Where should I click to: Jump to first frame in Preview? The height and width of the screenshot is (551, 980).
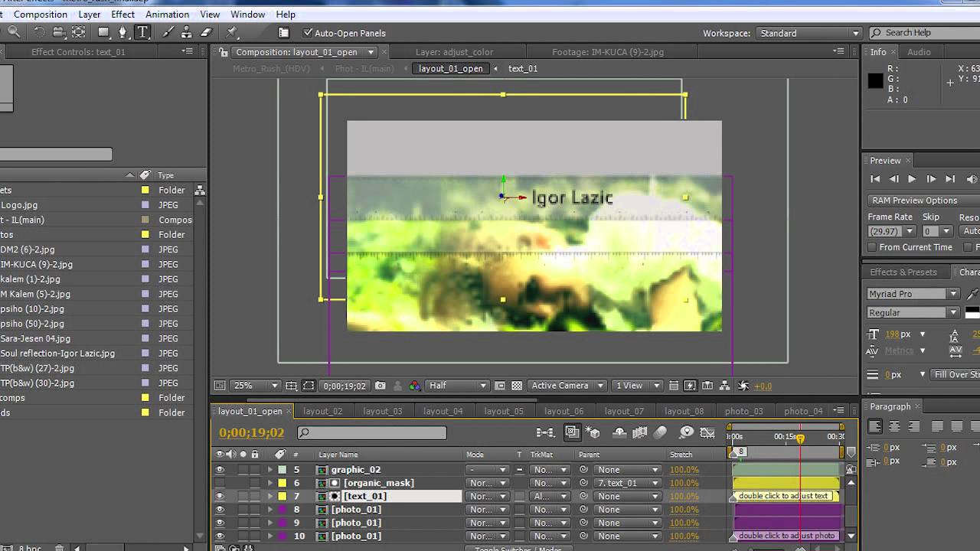point(875,179)
